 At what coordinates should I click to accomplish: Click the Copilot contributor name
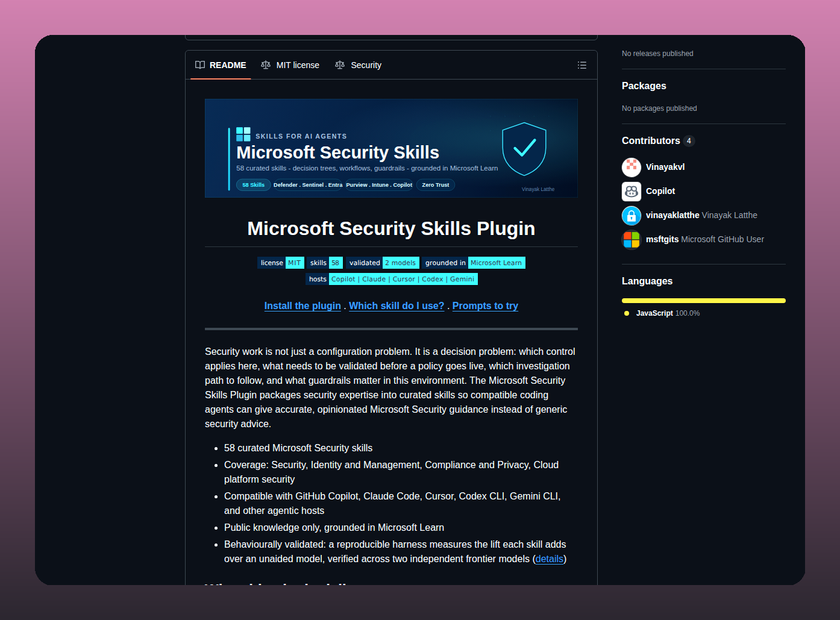coord(660,191)
